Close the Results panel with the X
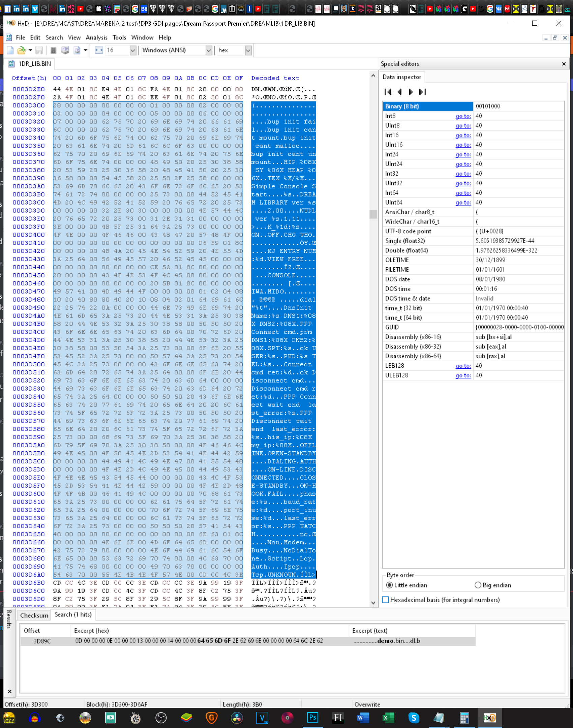This screenshot has height=728, width=573. pos(9,692)
